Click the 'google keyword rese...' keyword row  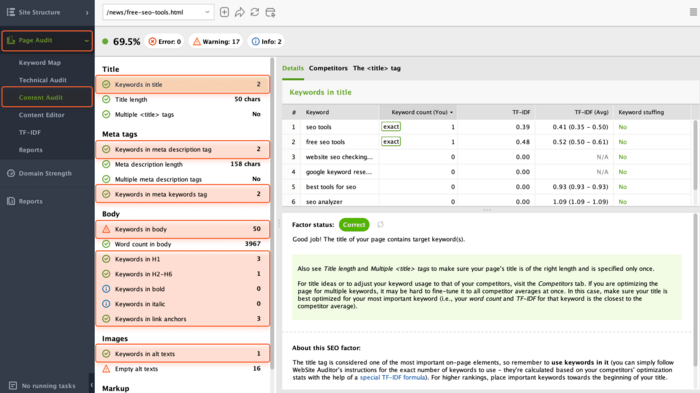486,172
